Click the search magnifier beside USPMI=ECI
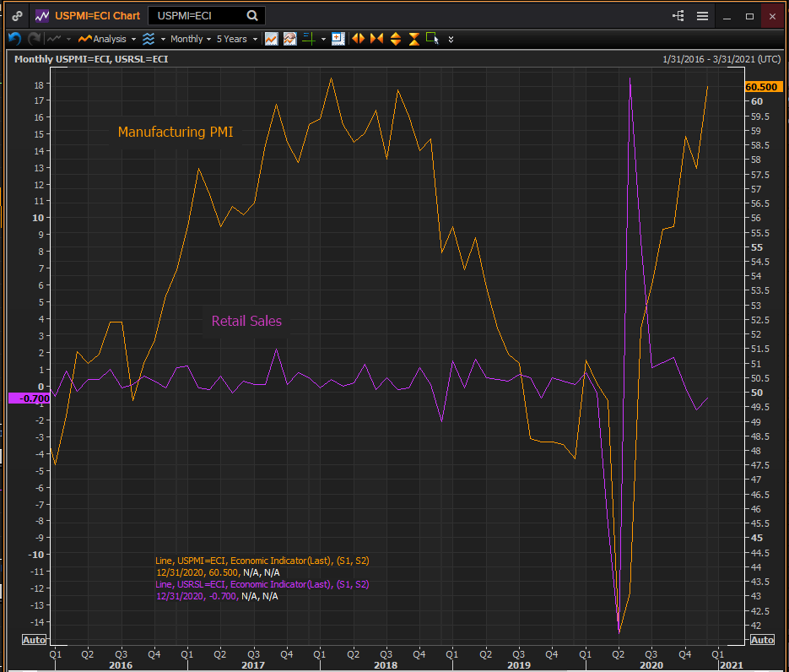The width and height of the screenshot is (789, 672). (x=252, y=15)
